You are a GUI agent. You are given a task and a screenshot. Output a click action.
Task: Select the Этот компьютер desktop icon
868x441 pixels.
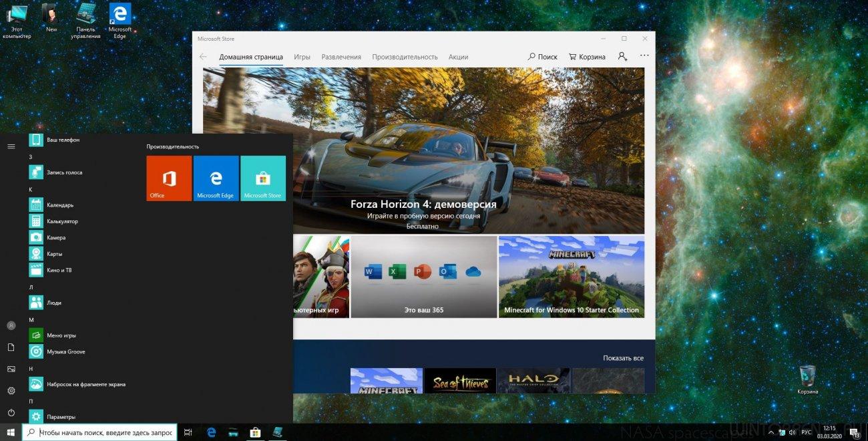tap(17, 21)
